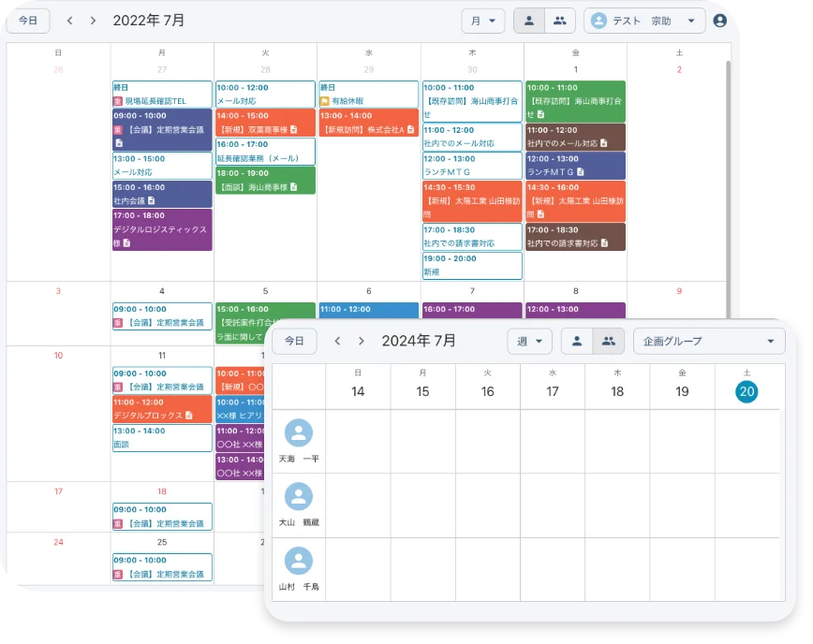Select single-person view in the 2024 calendar
Screen dimensions: 813x644
(x=577, y=341)
